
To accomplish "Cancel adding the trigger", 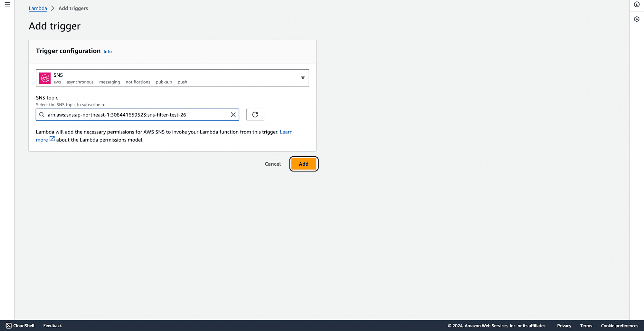I will click(273, 164).
